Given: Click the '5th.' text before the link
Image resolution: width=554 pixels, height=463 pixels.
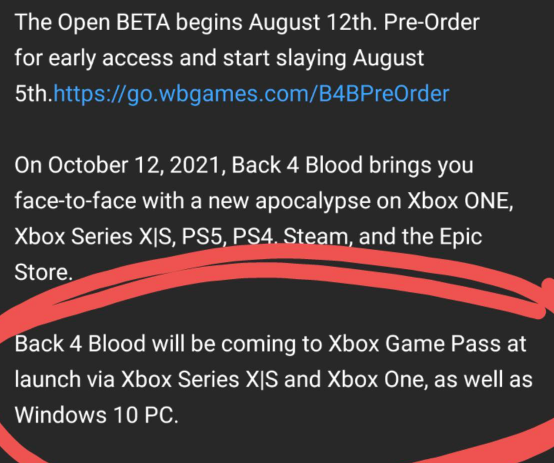Looking at the screenshot, I should (34, 94).
